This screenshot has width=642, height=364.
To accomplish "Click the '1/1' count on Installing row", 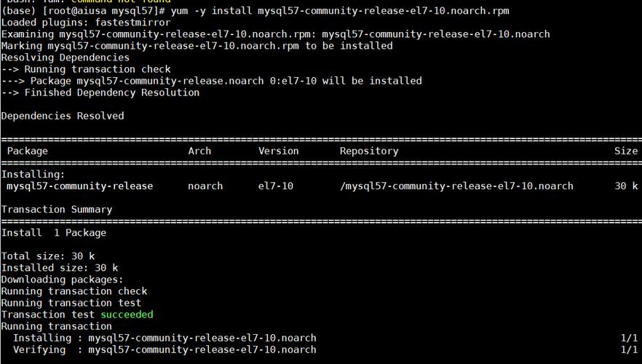I will point(629,338).
